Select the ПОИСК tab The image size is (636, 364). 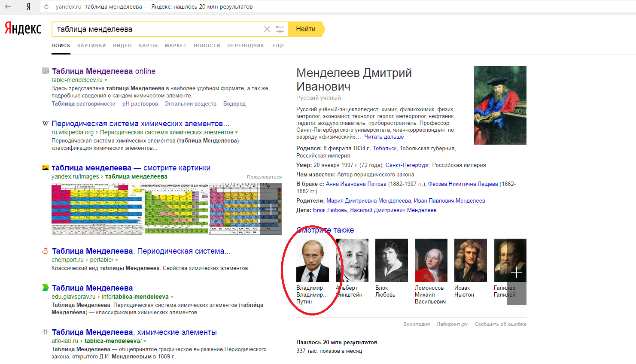coord(61,45)
